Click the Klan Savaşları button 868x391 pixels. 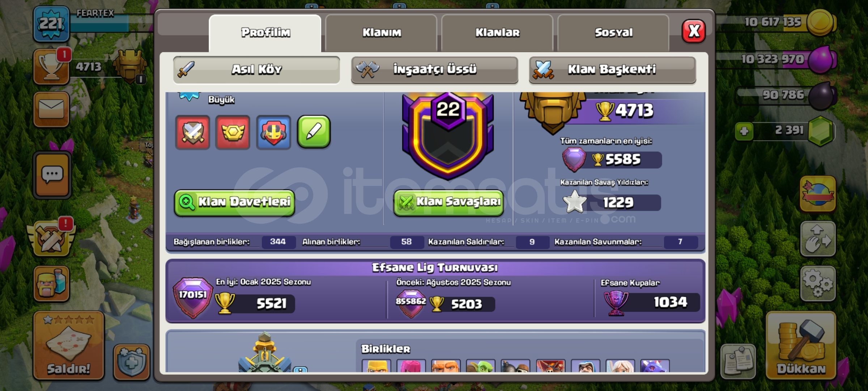[448, 202]
